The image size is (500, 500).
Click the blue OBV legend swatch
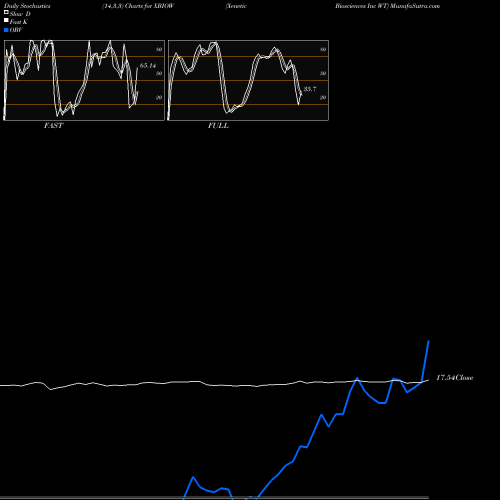click(x=6, y=30)
